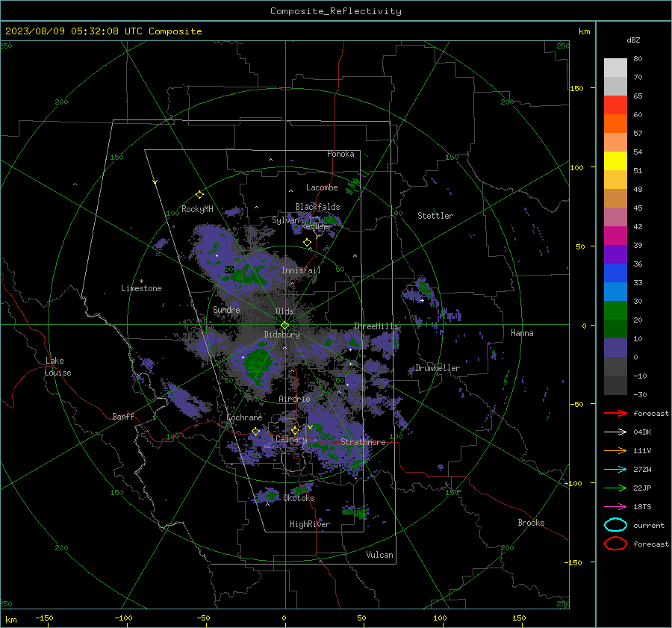The height and width of the screenshot is (628, 672).
Task: Click the Stettler city label
Action: click(435, 216)
